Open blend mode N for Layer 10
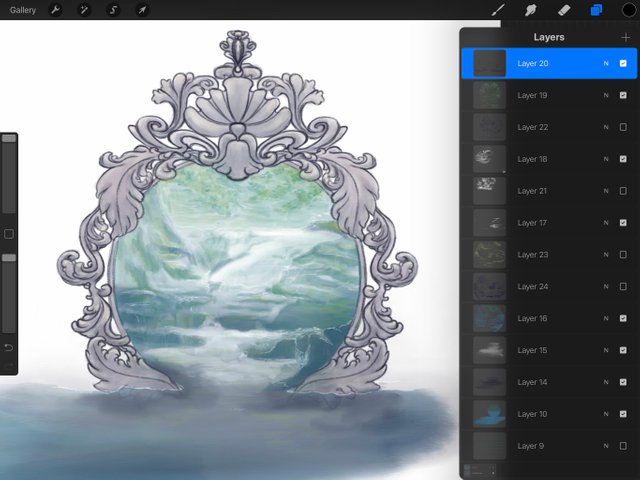Image resolution: width=640 pixels, height=480 pixels. point(606,413)
